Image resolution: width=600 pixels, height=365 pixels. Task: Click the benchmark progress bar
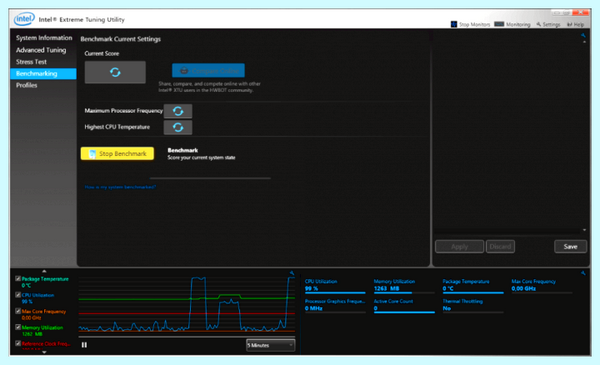click(x=210, y=178)
